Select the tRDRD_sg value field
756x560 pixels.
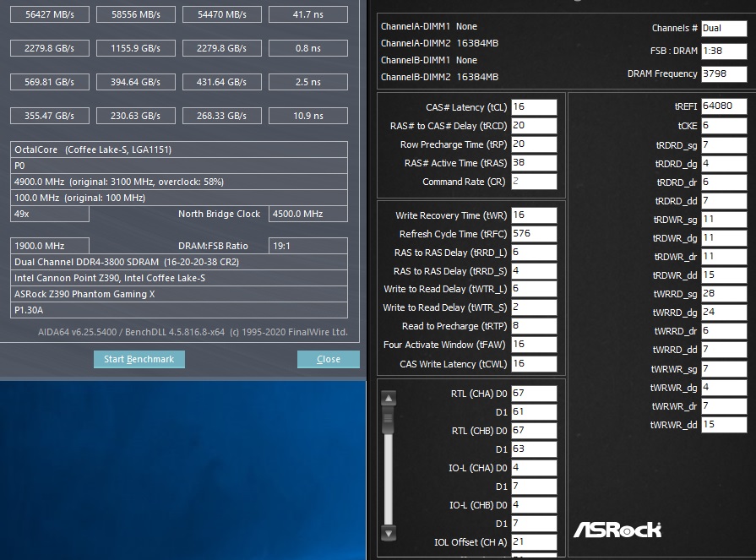pyautogui.click(x=724, y=145)
